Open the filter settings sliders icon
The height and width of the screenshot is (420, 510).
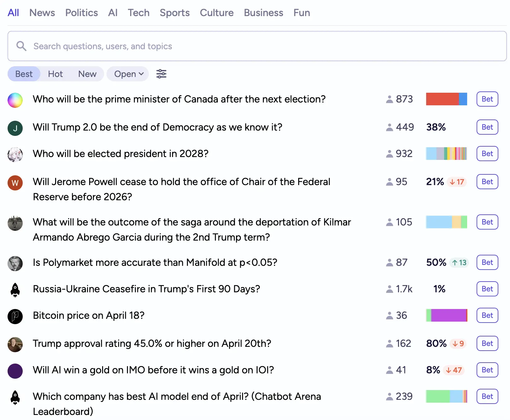tap(161, 73)
